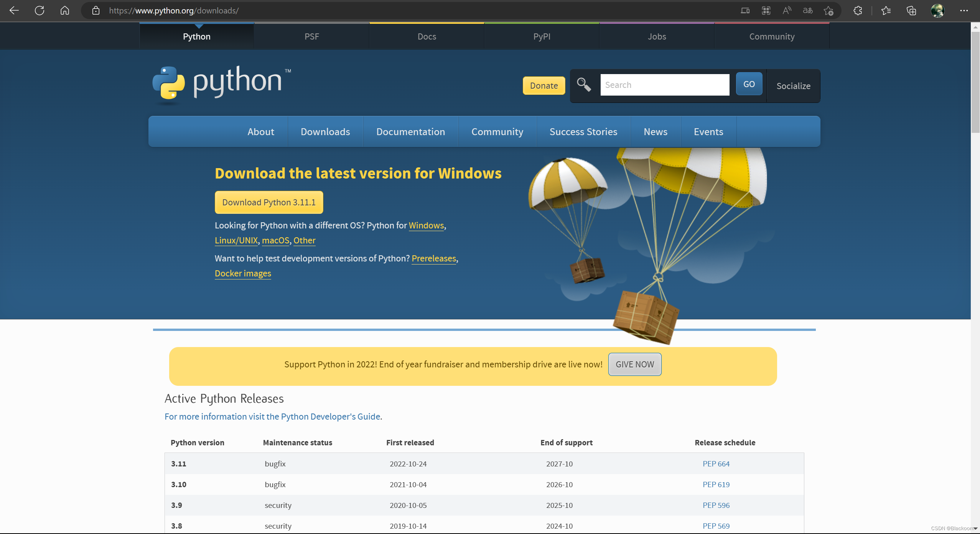Open Community in the main navigation
Viewport: 980px width, 534px height.
click(497, 132)
